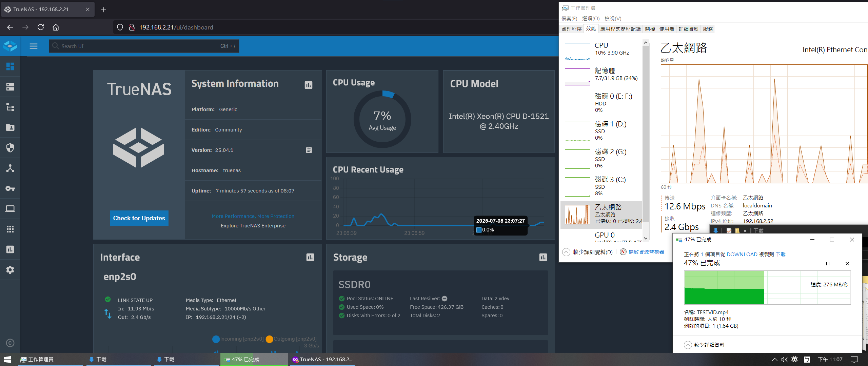868x366 pixels.
Task: Select 乙太網路 in performance list
Action: tap(601, 215)
